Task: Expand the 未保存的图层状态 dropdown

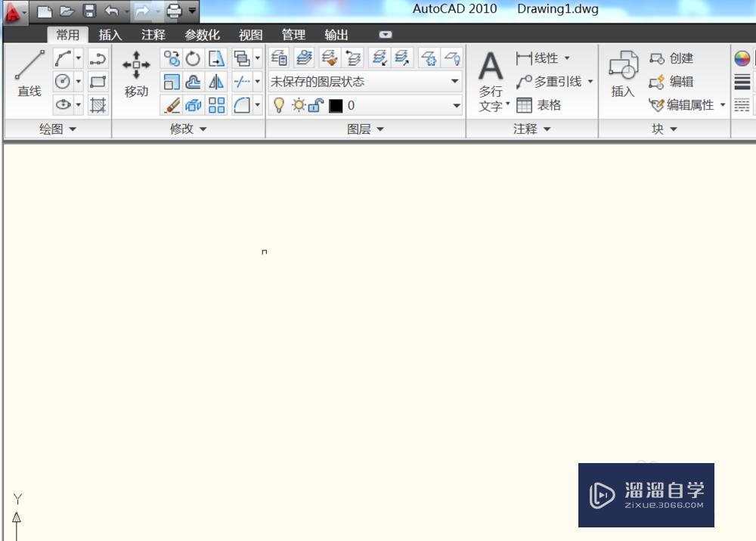Action: click(454, 81)
